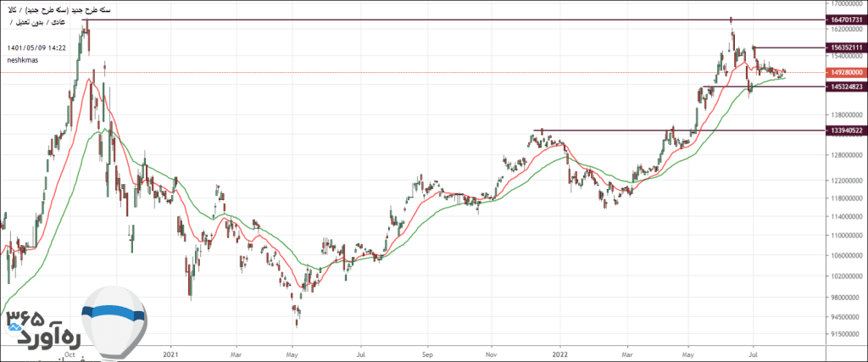Select the 145324823 support level tag
The height and width of the screenshot is (362, 868).
[x=847, y=86]
